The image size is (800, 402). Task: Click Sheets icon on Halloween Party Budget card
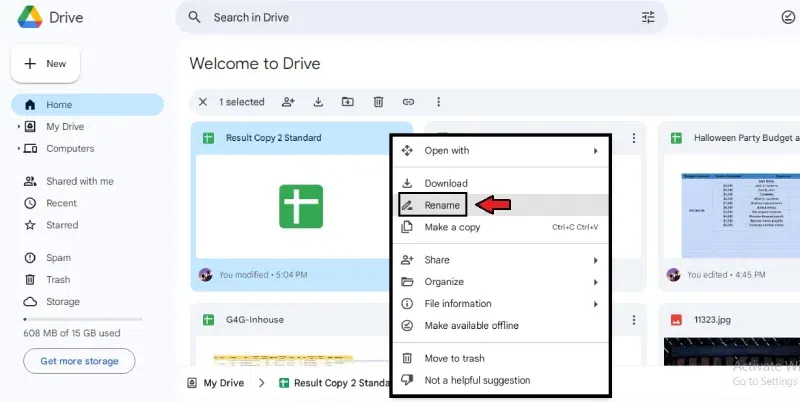click(x=676, y=138)
